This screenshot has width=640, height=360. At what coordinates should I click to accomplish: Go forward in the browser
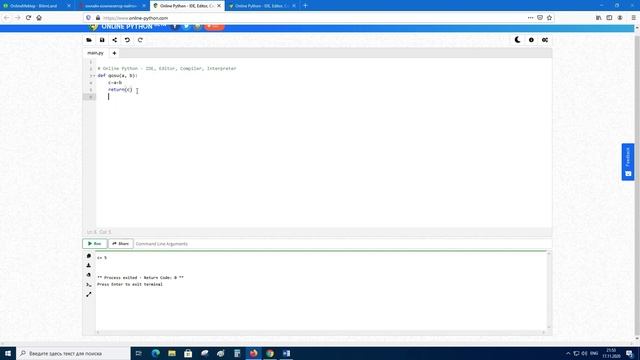(x=18, y=18)
